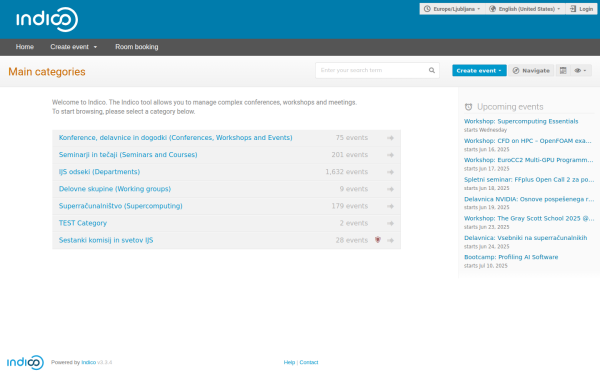Click the Indico link in footer
Image resolution: width=600 pixels, height=375 pixels.
(89, 362)
